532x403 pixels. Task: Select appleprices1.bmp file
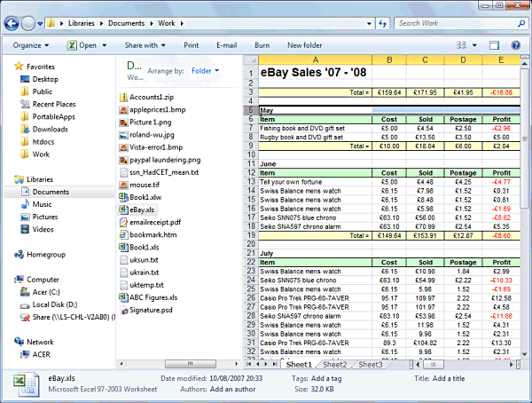(158, 110)
